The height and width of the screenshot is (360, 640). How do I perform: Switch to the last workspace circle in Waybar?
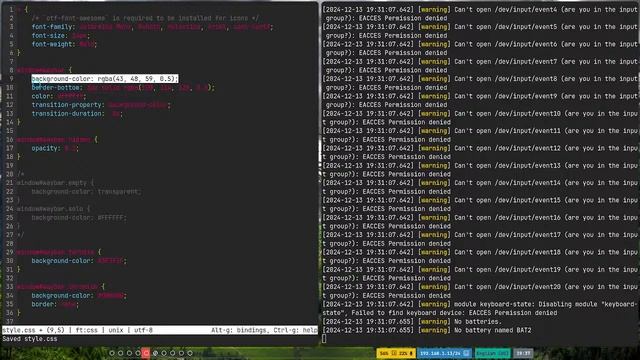[190, 353]
